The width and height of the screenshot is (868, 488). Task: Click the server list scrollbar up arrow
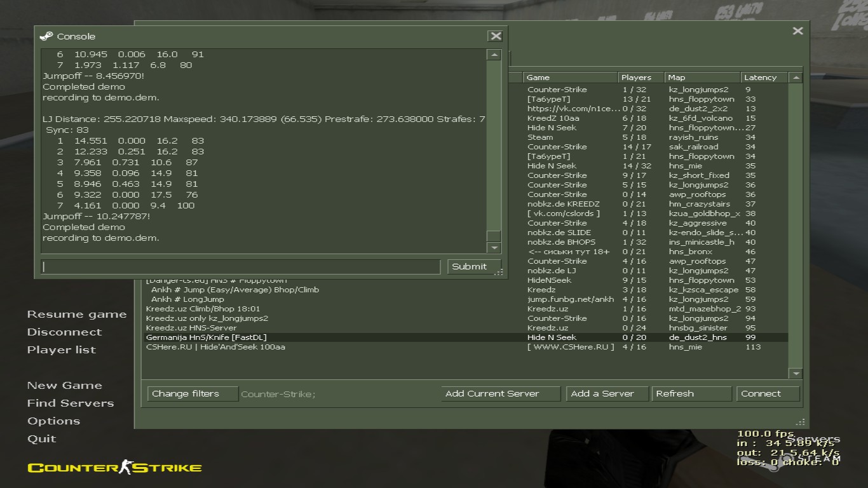pyautogui.click(x=795, y=78)
